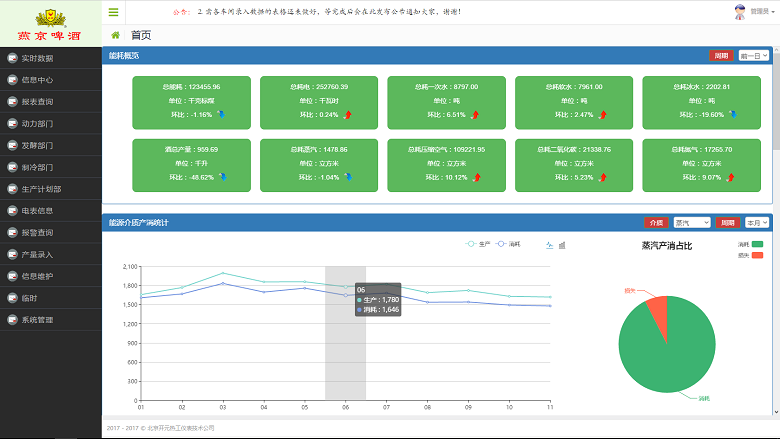Image resolution: width=780 pixels, height=439 pixels.
Task: Switch chart to bar view icon
Action: tap(562, 245)
